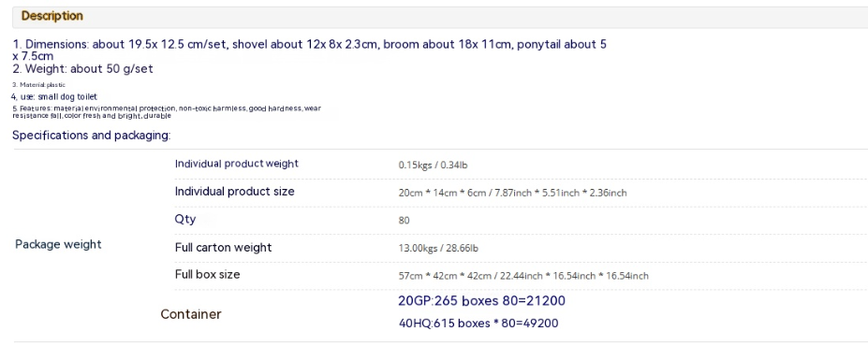Click the use small dog toilet line
Image resolution: width=868 pixels, height=346 pixels.
point(54,96)
